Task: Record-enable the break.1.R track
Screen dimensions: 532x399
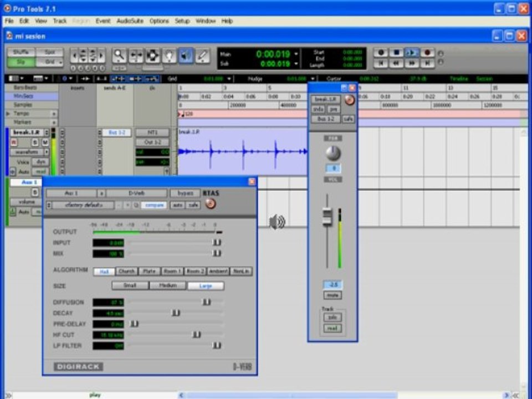Action: (14, 142)
